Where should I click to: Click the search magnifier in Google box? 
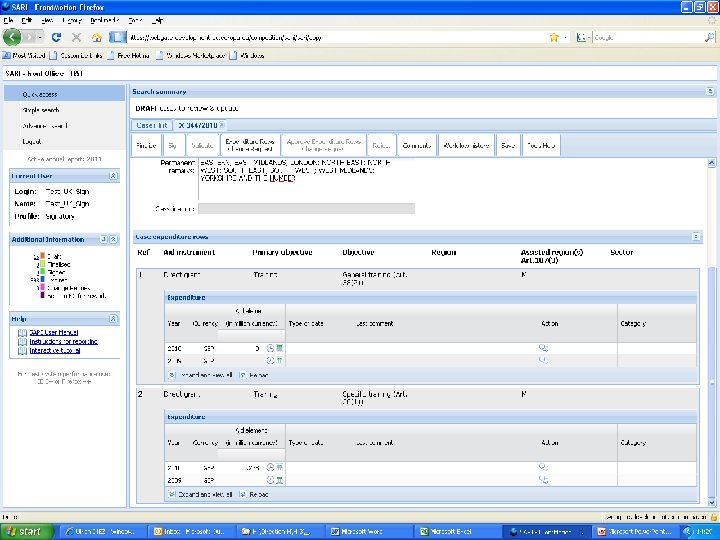tap(709, 37)
